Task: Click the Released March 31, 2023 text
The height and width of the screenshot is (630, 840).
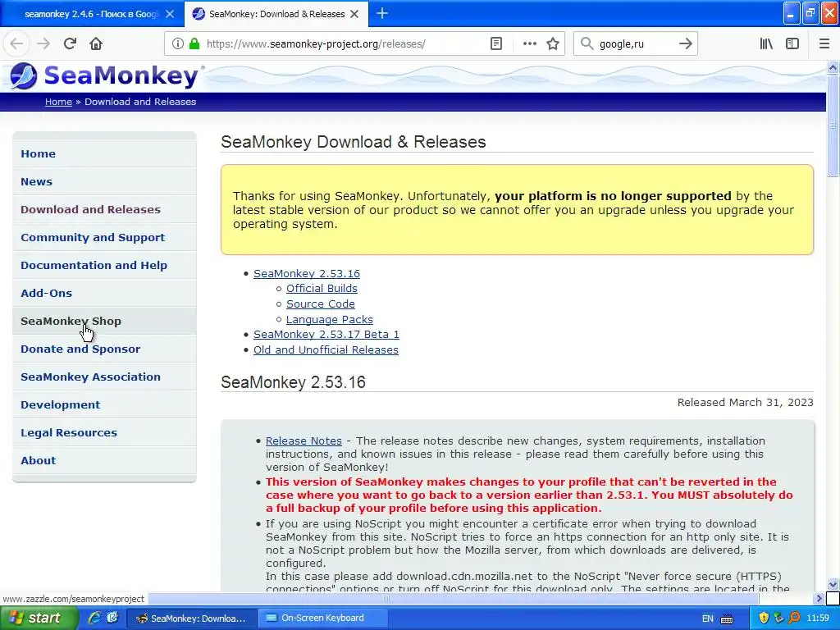Action: (745, 402)
